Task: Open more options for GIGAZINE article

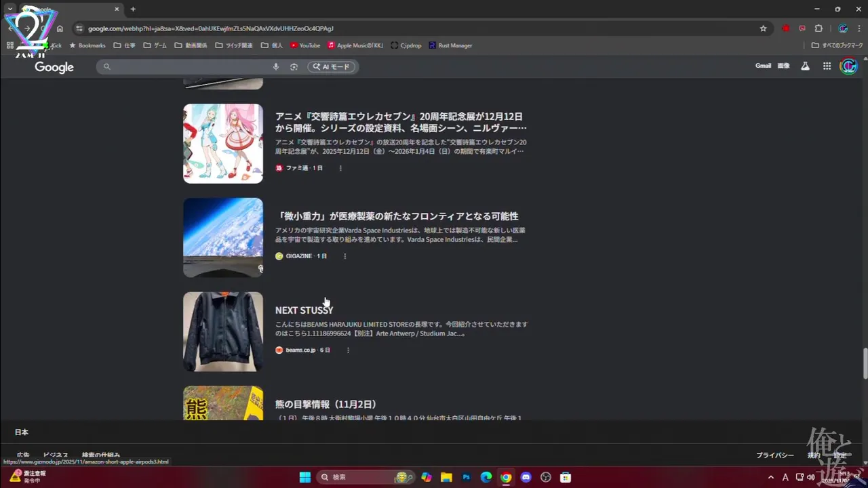Action: point(344,256)
